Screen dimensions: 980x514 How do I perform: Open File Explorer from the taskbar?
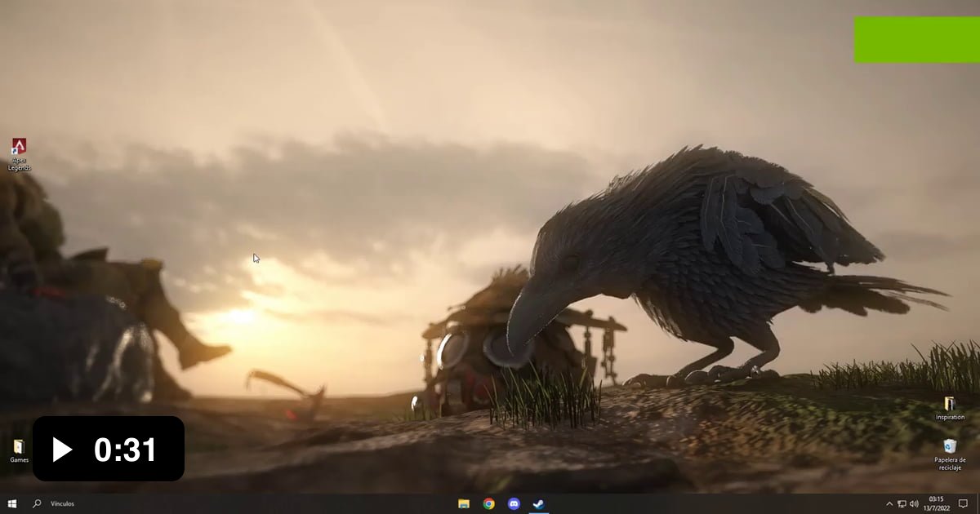click(x=463, y=503)
